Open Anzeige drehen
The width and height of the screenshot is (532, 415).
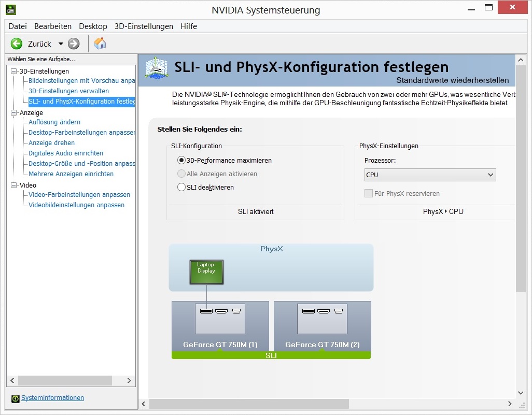click(51, 143)
